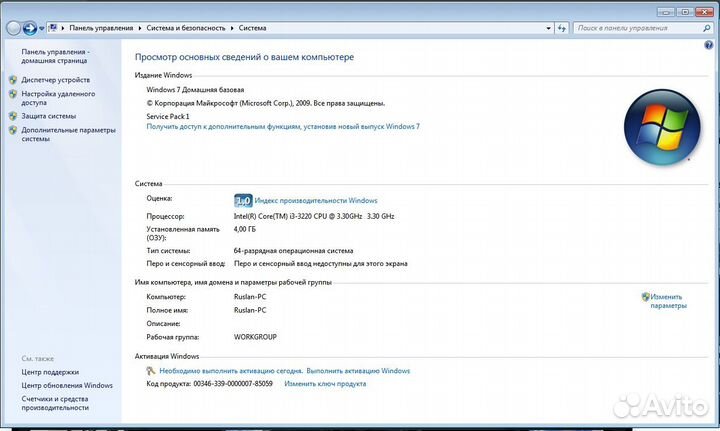This screenshot has height=431, width=720.
Task: Open Индекс производительности Windows link
Action: (316, 200)
